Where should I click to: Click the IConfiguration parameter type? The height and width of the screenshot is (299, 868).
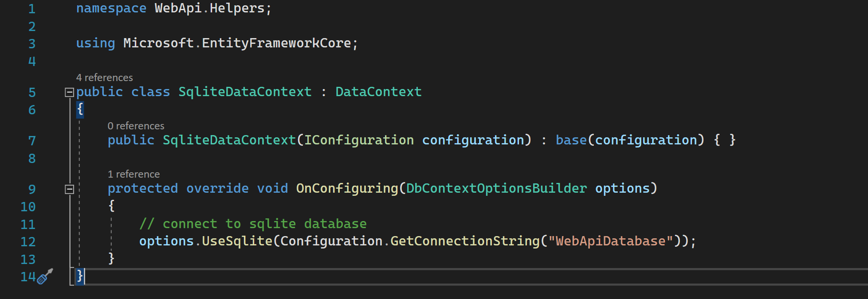pyautogui.click(x=358, y=140)
